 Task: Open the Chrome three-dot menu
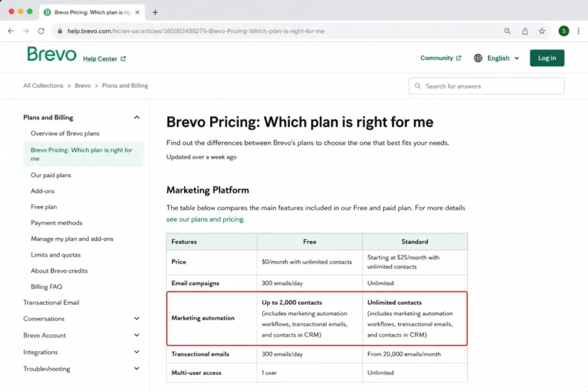click(x=579, y=31)
